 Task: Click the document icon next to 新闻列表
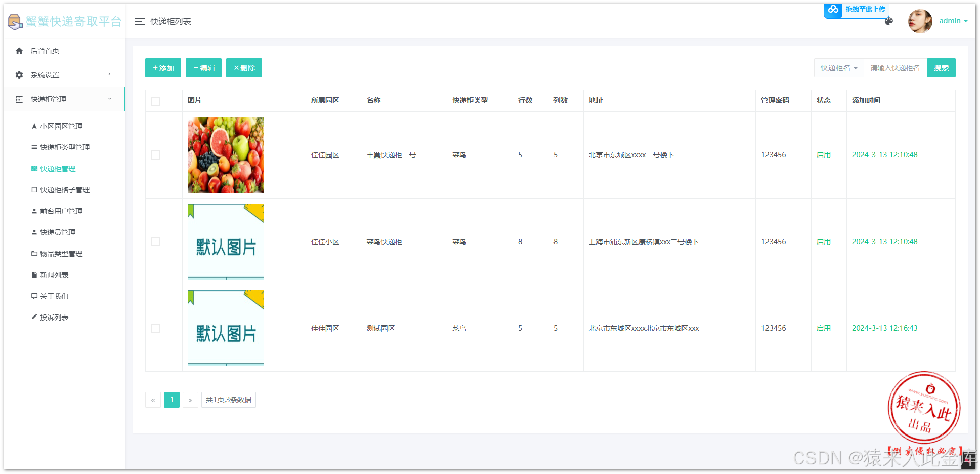tap(34, 275)
